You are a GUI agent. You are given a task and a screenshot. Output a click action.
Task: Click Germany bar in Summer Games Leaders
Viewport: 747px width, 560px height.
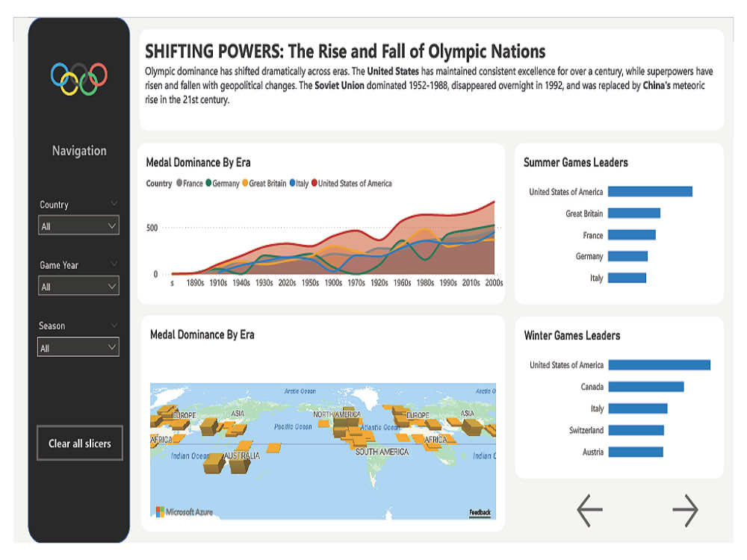pyautogui.click(x=627, y=256)
